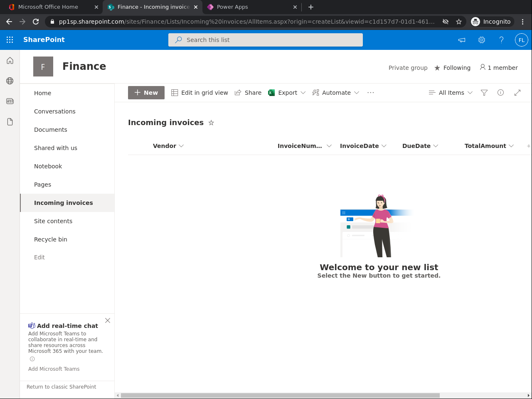Reload the page with browser refresh
The width and height of the screenshot is (532, 399).
(x=36, y=22)
